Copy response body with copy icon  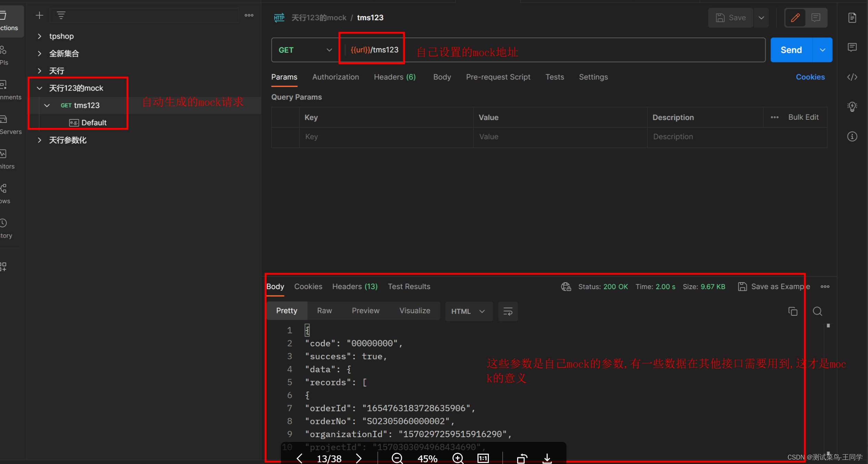click(x=792, y=311)
